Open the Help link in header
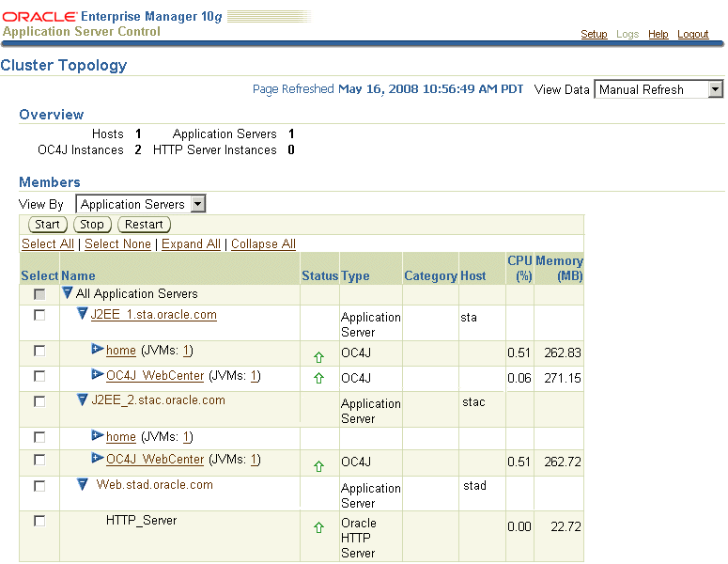Viewport: 728px width, 564px height. [x=658, y=34]
